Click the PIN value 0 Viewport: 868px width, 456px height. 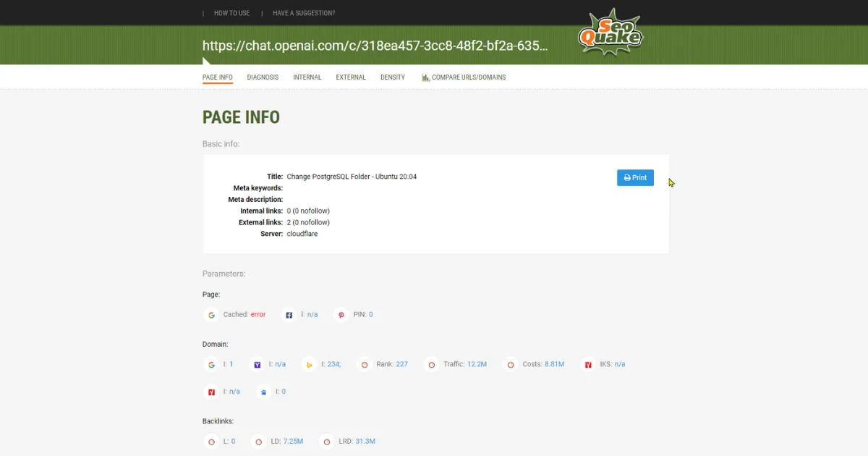[371, 315]
